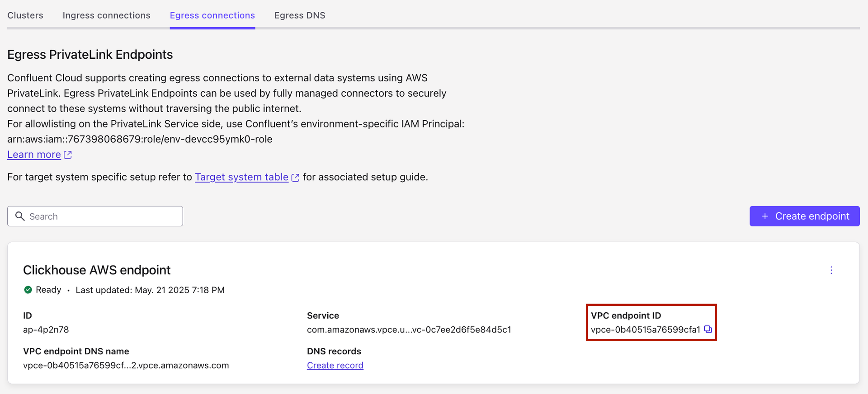Go to the Egress DNS tab

300,15
